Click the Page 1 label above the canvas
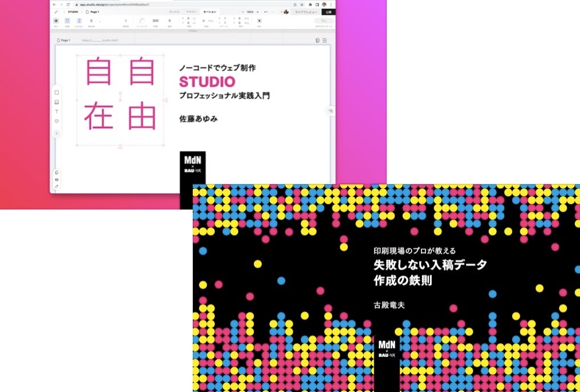Screen dimensions: 580x392 click(64, 40)
